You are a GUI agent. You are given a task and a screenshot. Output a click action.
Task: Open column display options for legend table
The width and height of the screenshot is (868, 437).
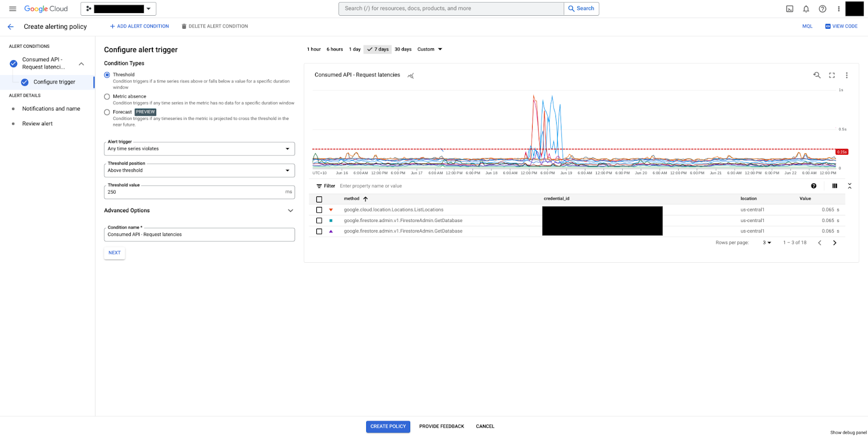pyautogui.click(x=834, y=186)
